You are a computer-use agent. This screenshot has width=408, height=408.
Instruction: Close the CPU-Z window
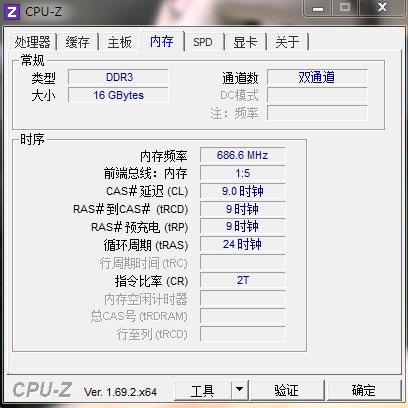(383, 8)
